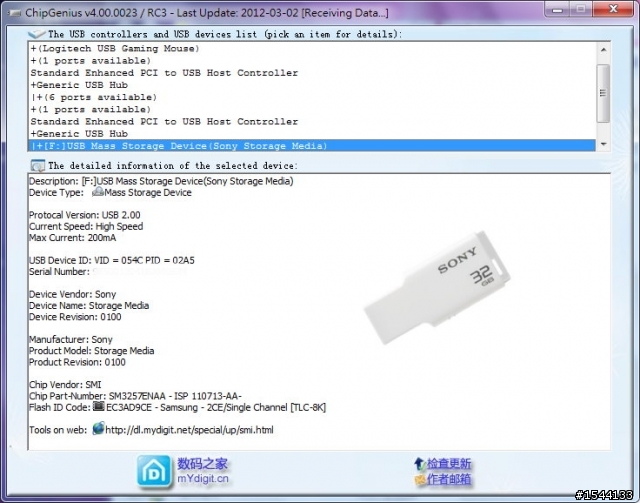
Task: Click the device list scrollbar thumb
Action: [603, 93]
